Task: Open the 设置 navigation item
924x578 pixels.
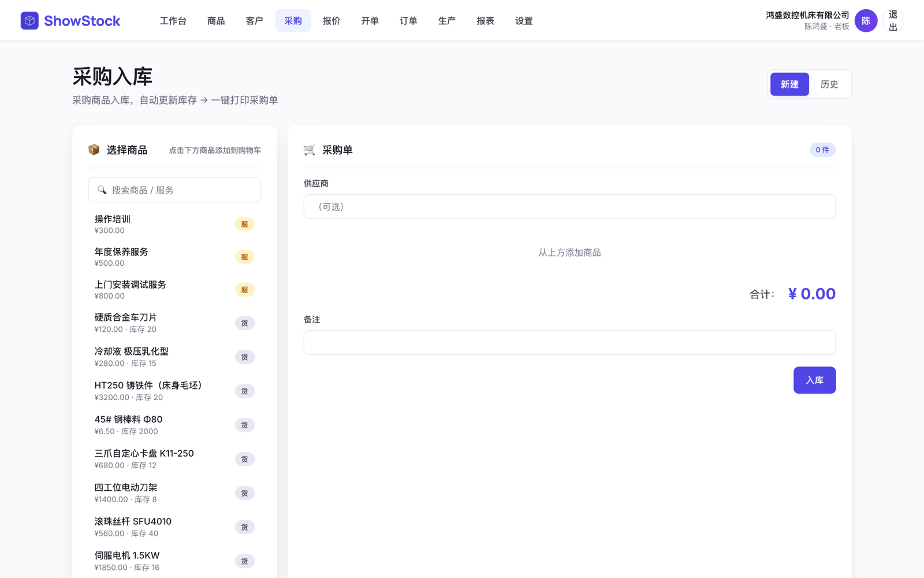Action: coord(524,21)
